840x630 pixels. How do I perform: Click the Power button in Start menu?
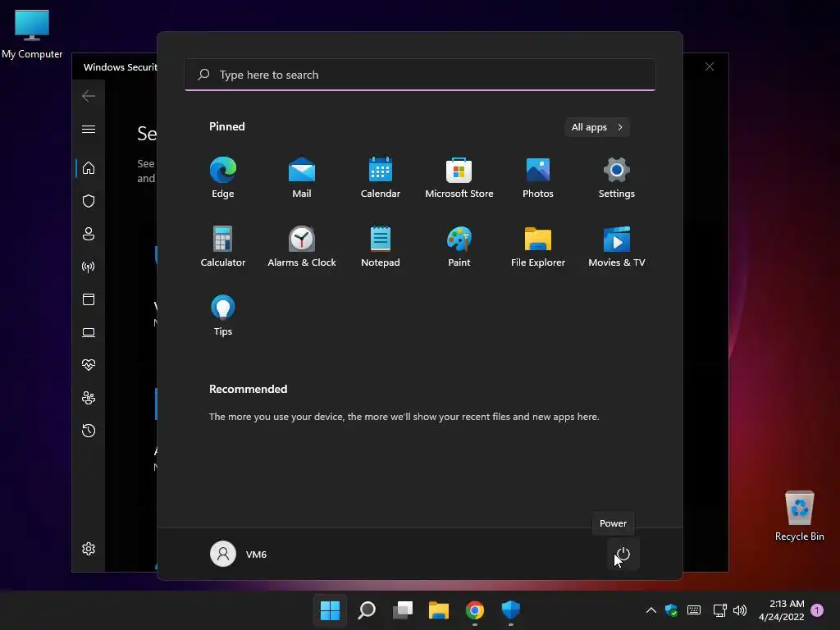point(623,554)
